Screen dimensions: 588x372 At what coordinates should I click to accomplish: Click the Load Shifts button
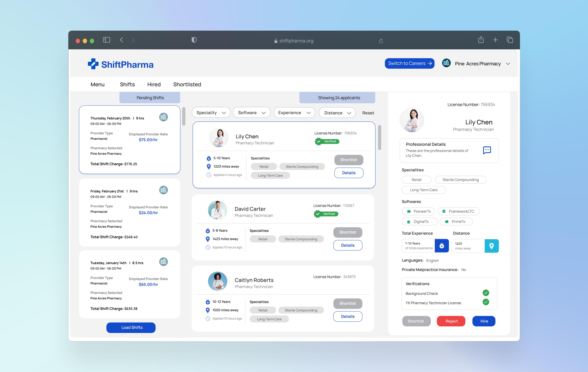tap(131, 327)
